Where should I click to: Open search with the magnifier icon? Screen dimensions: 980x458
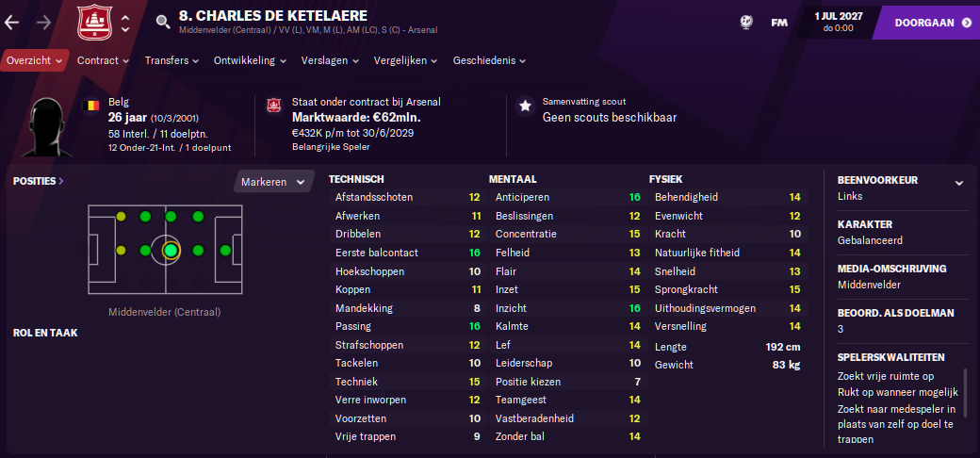pyautogui.click(x=162, y=23)
